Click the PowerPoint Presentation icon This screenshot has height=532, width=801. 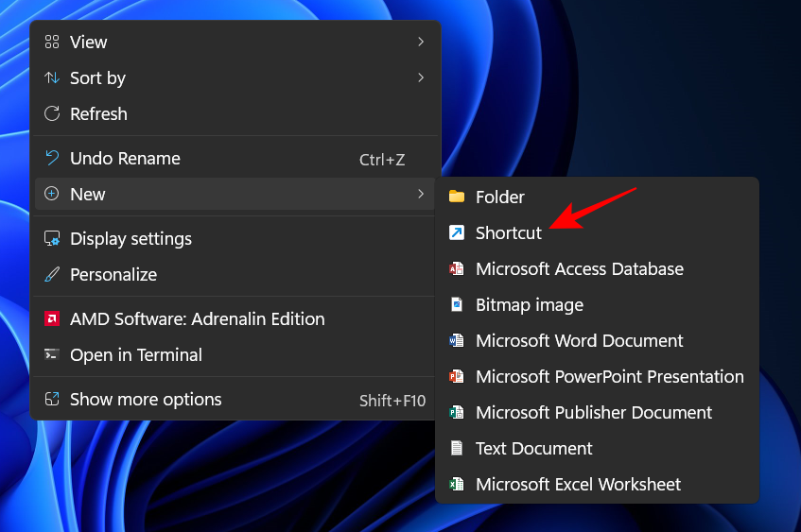(457, 376)
